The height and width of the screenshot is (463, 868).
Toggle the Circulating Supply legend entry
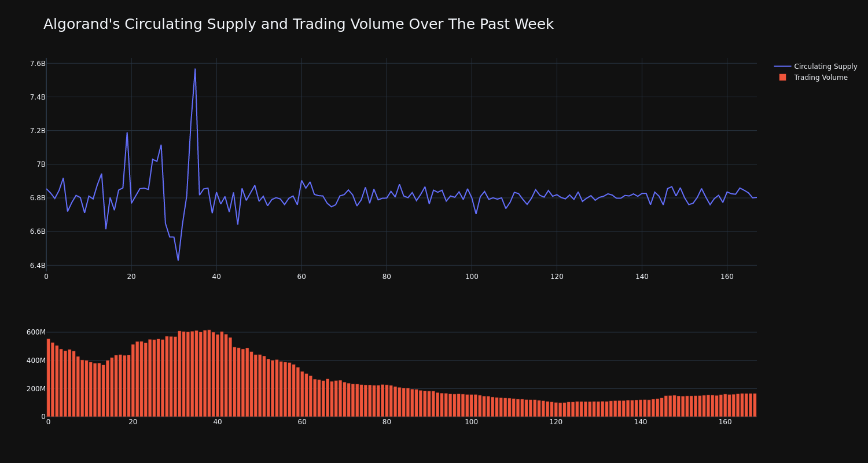click(x=815, y=67)
